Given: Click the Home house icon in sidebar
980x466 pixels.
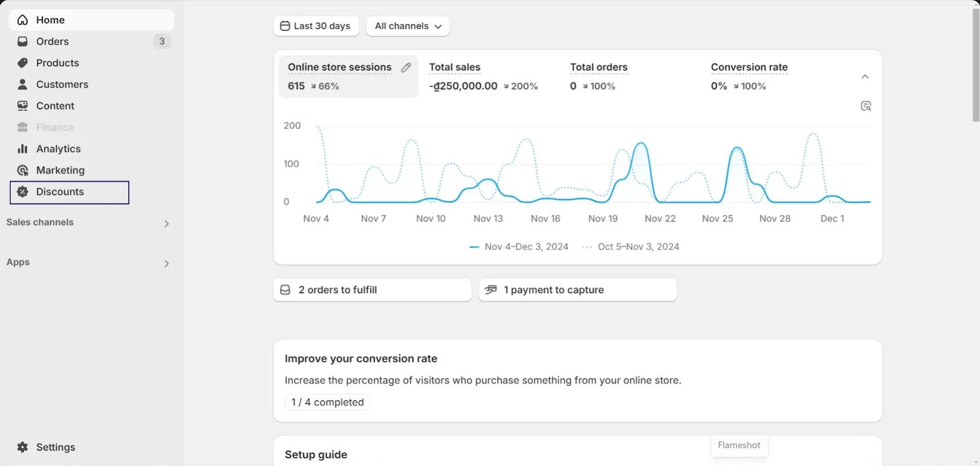Looking at the screenshot, I should click(23, 20).
